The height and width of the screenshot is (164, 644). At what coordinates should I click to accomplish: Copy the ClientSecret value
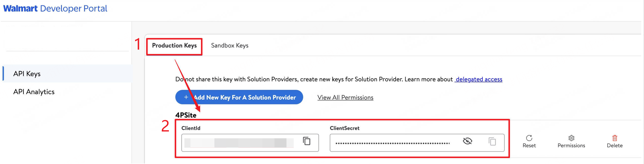pos(492,142)
